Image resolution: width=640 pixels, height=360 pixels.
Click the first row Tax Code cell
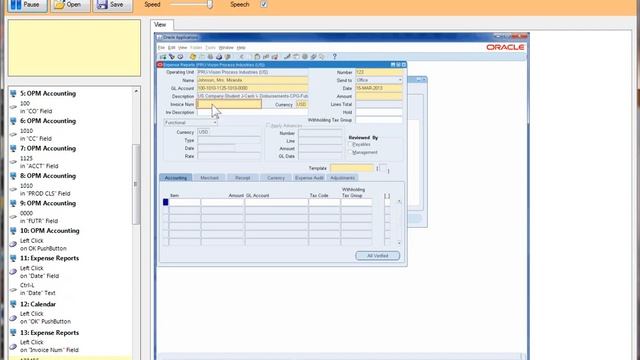pyautogui.click(x=324, y=202)
